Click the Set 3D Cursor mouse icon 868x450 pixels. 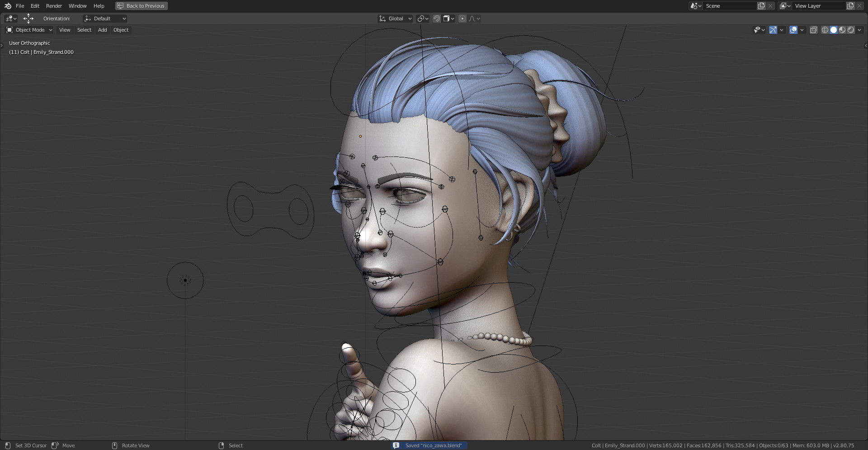pos(8,445)
